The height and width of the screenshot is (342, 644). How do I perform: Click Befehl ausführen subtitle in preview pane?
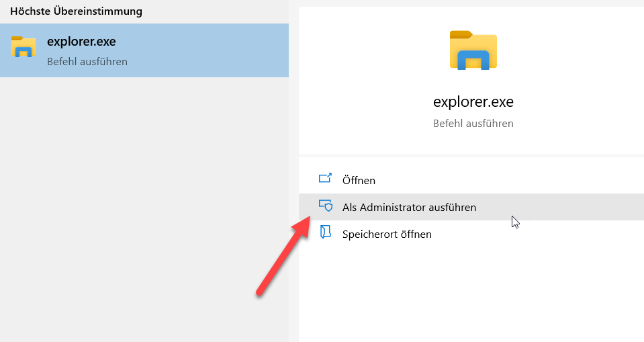pos(473,124)
